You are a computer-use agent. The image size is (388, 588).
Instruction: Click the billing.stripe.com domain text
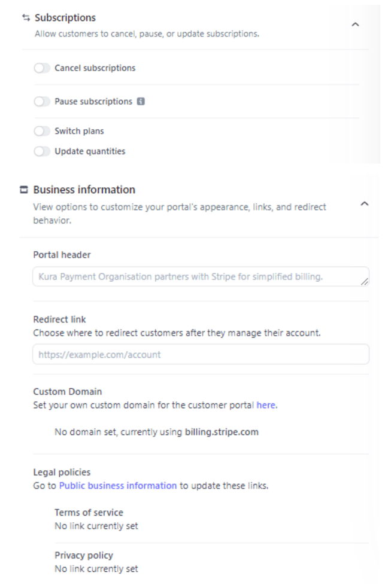coord(222,432)
